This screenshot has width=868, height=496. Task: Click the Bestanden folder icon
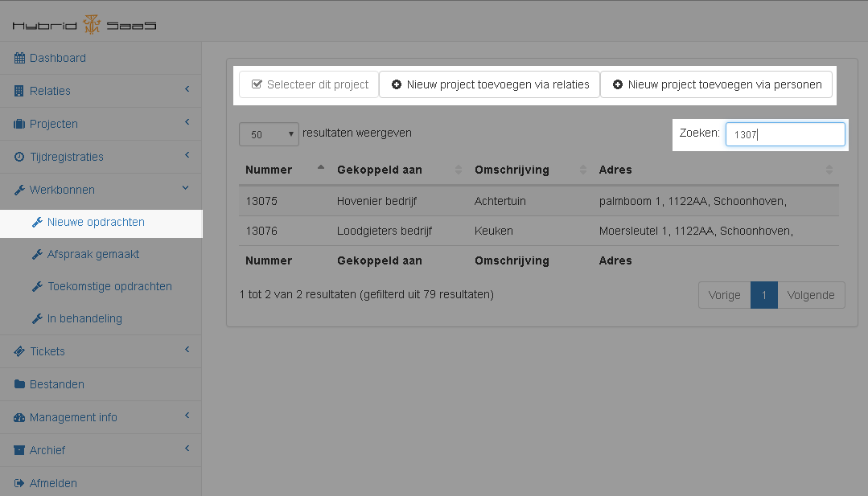(19, 384)
